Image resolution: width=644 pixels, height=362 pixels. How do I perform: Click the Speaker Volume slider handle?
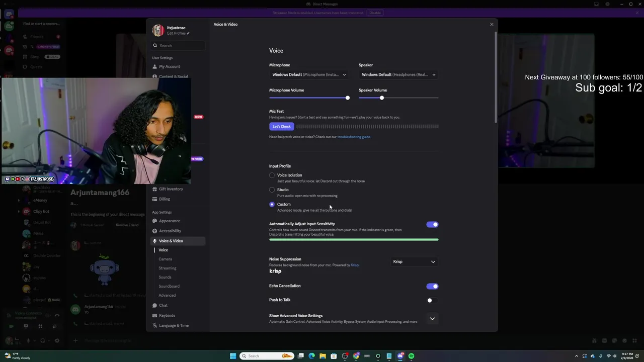382,98
